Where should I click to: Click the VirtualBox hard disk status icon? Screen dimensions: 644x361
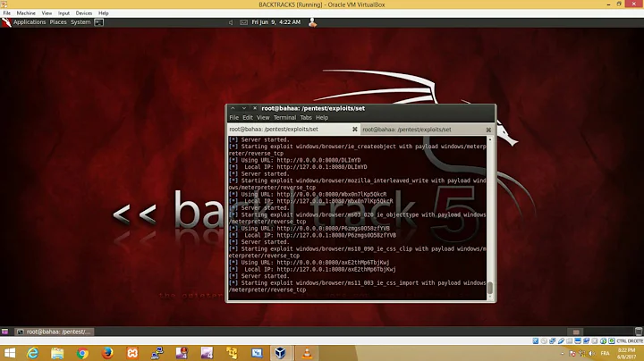coord(536,341)
